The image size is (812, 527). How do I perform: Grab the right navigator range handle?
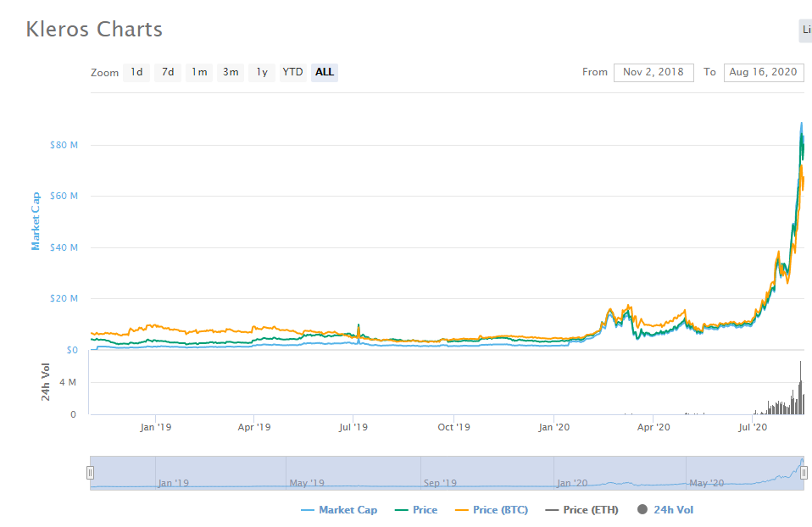804,473
